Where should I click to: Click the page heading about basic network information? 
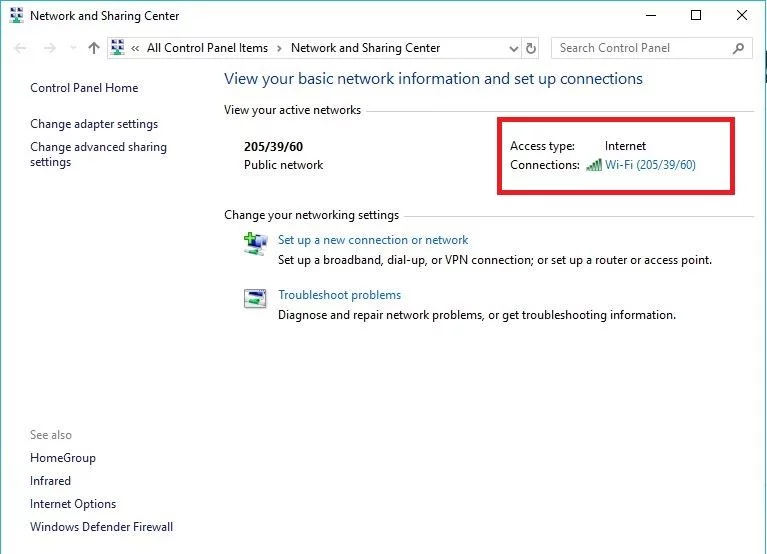pyautogui.click(x=433, y=79)
